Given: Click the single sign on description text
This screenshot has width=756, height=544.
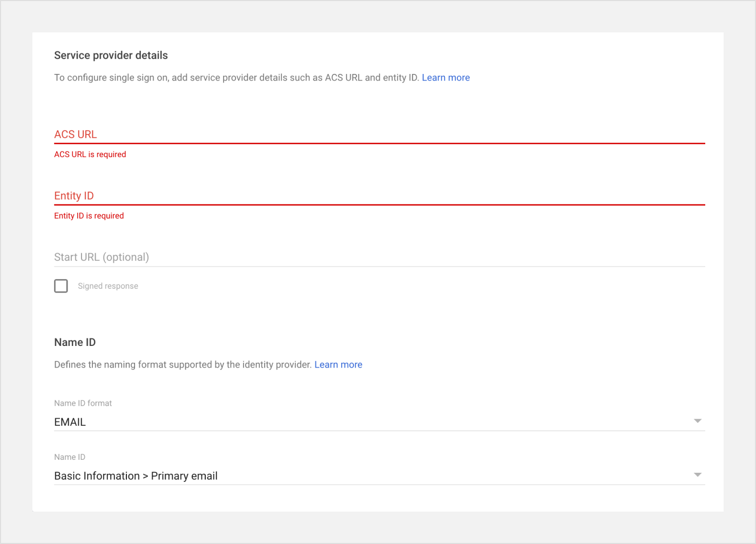Looking at the screenshot, I should click(x=237, y=78).
